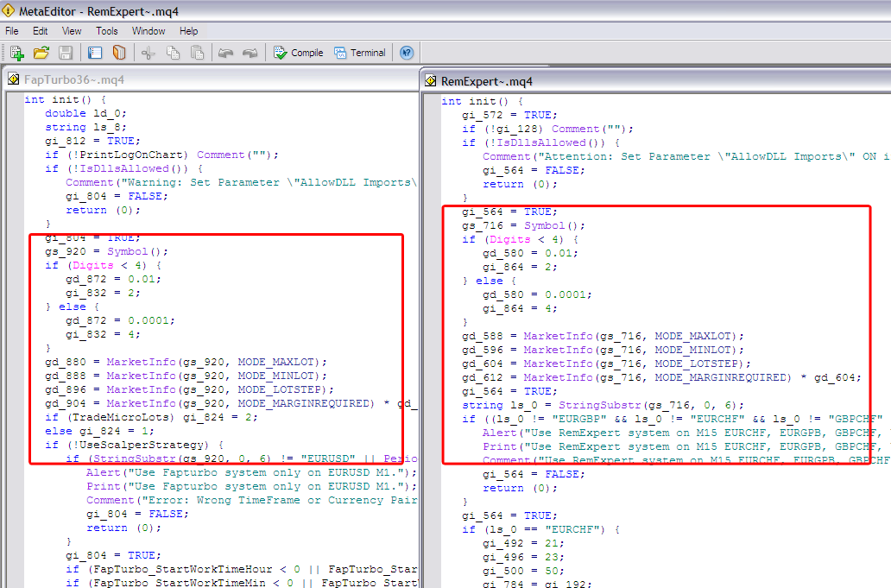Click the Paste clipboard icon

(197, 53)
